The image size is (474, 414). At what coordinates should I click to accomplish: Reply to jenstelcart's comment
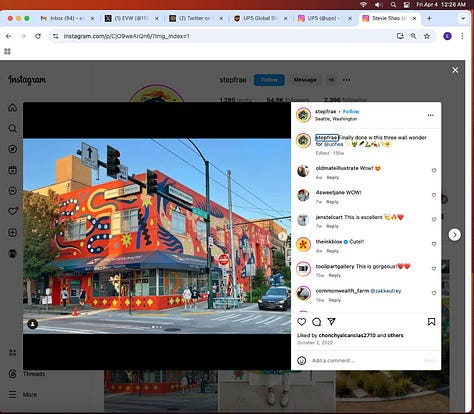[x=333, y=226]
